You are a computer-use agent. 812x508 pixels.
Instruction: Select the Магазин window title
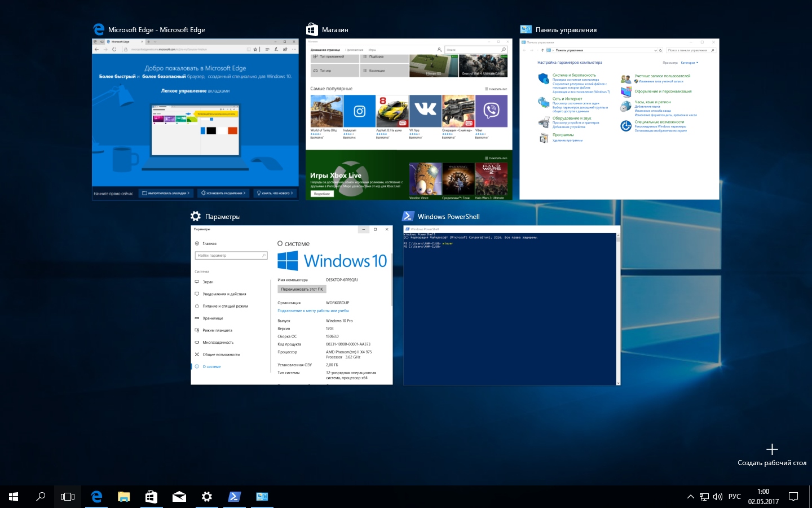click(x=335, y=30)
